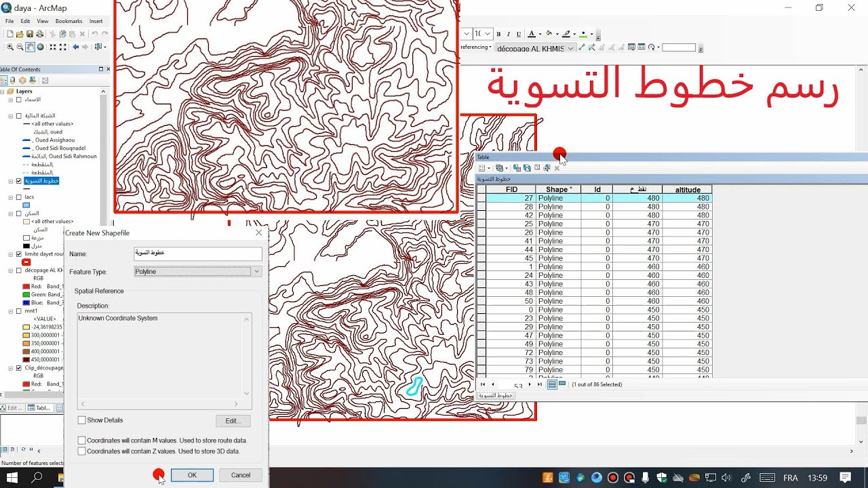
Task: Save the map document with floppy icon
Action: pos(30,34)
